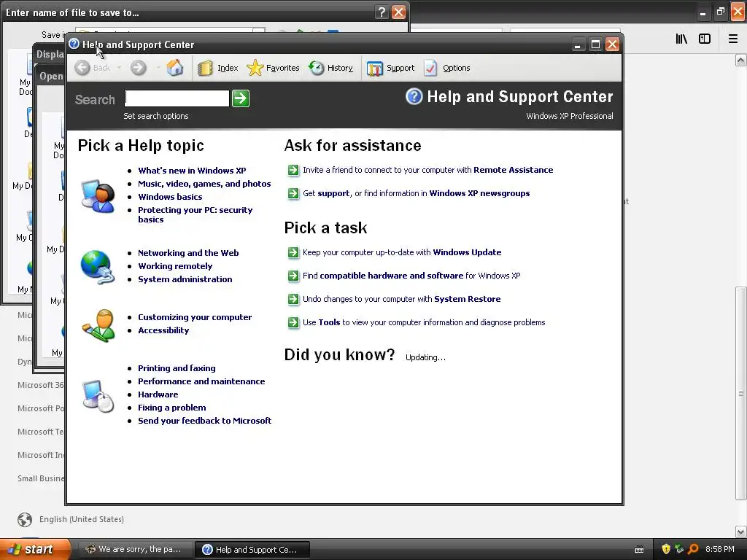Click the Help and Support Center header logo
Image resolution: width=747 pixels, height=560 pixels.
(x=414, y=97)
